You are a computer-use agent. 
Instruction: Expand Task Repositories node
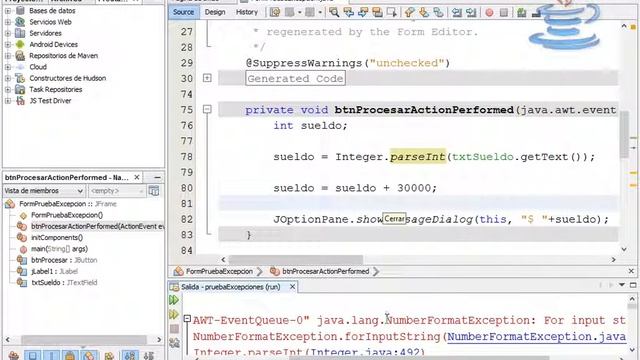(x=8, y=89)
